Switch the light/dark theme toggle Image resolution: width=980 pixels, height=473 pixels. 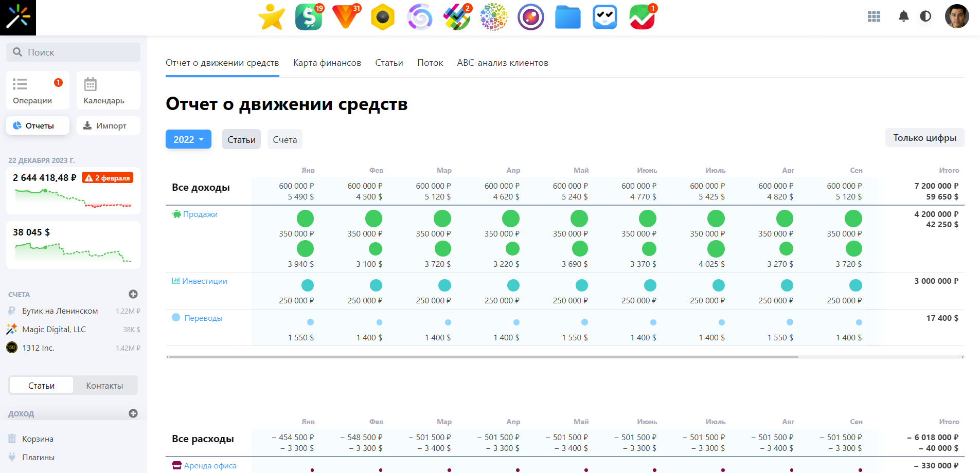pyautogui.click(x=926, y=16)
